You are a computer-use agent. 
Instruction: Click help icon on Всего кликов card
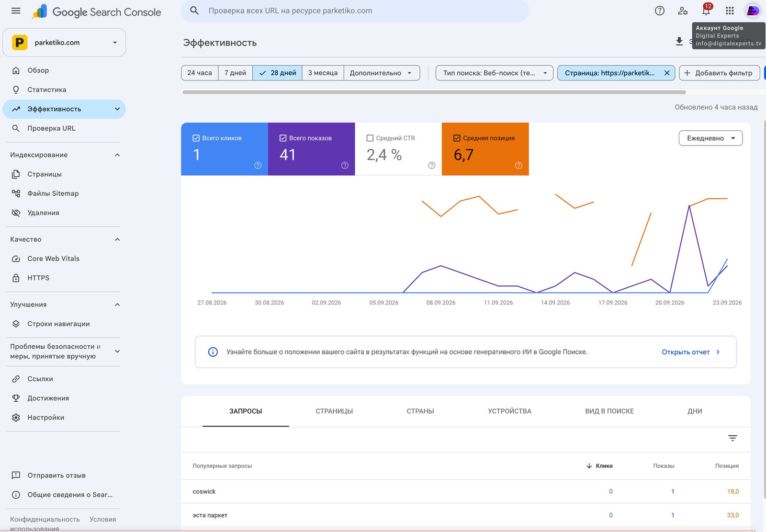[258, 165]
